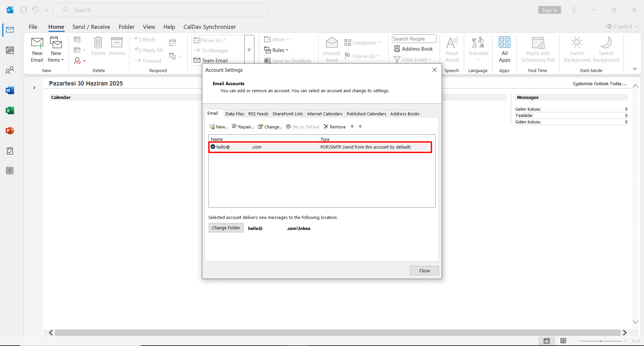Viewport: 644px width, 346px height.
Task: Move account down arrow in dialog
Action: tap(360, 126)
